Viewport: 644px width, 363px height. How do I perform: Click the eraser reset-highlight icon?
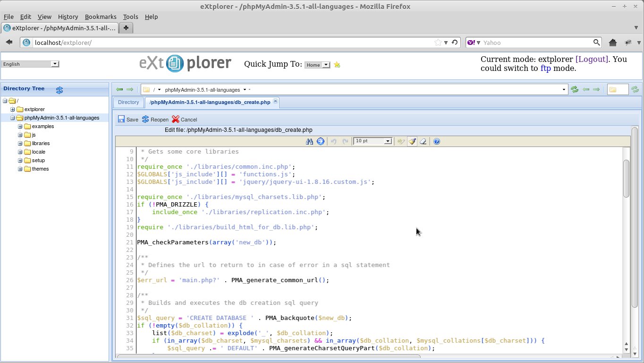click(423, 141)
